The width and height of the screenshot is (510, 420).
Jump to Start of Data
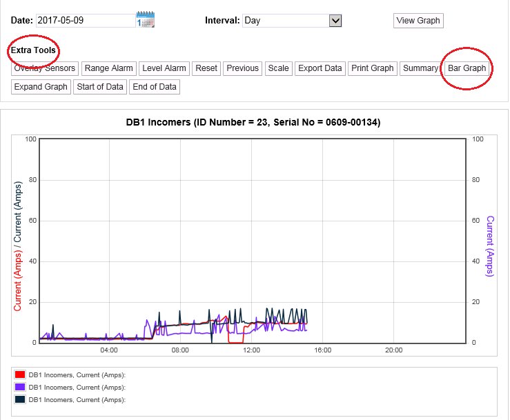pyautogui.click(x=100, y=87)
